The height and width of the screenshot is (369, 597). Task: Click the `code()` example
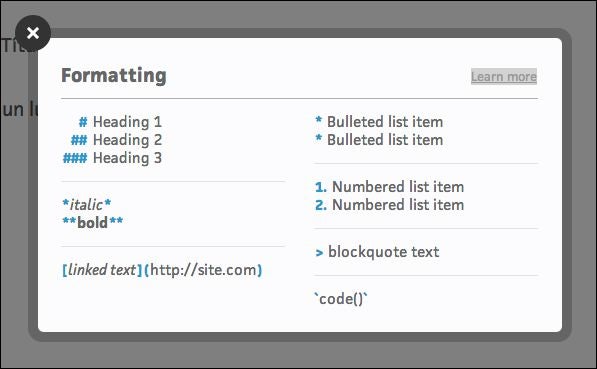coord(341,299)
